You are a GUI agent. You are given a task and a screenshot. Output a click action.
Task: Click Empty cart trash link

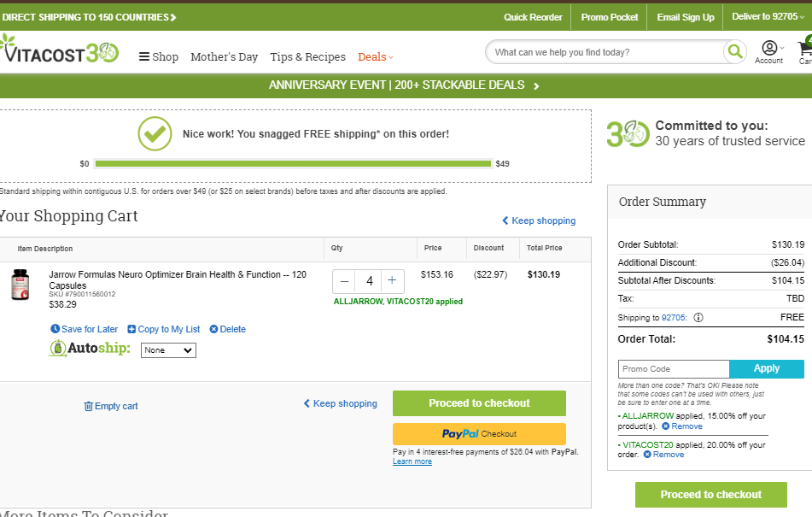111,406
